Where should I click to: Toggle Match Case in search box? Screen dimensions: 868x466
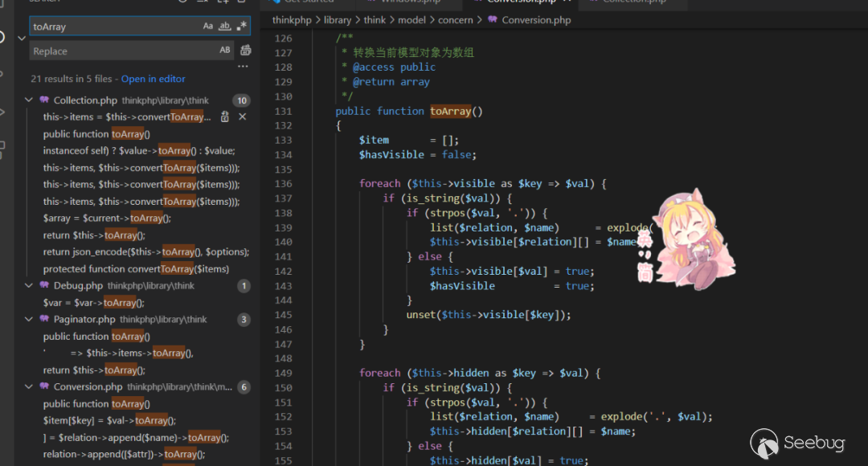(x=208, y=27)
